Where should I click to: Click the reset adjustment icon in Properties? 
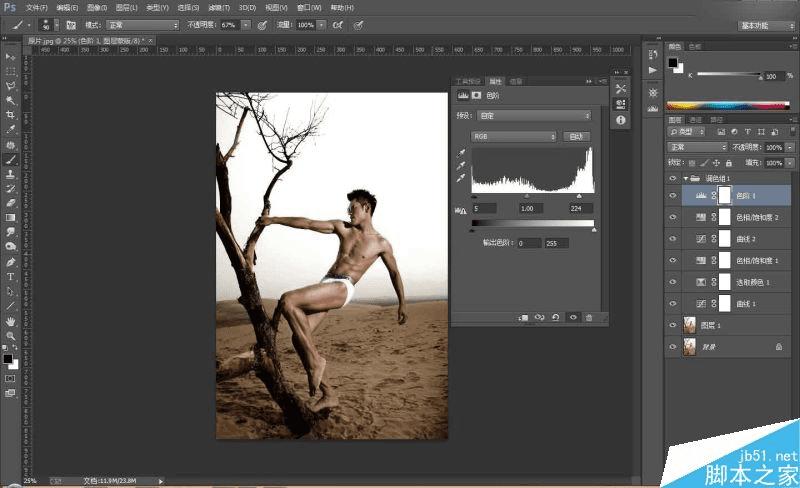(555, 317)
